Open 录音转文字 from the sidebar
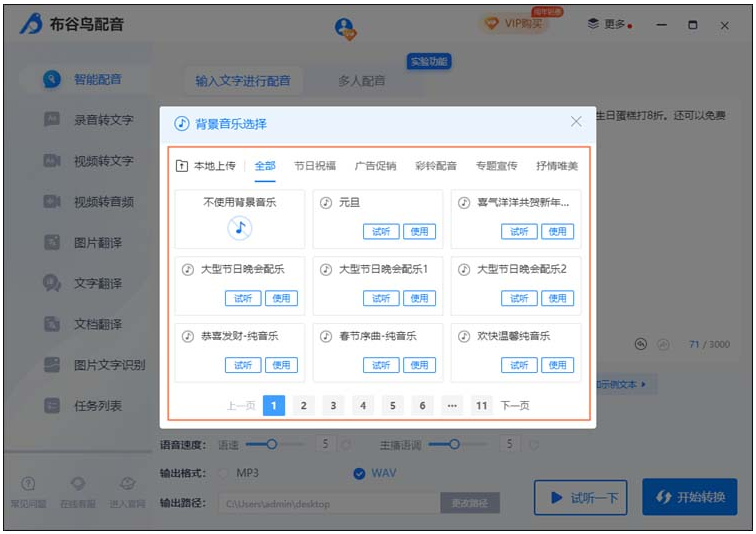The image size is (756, 534). tap(52, 120)
